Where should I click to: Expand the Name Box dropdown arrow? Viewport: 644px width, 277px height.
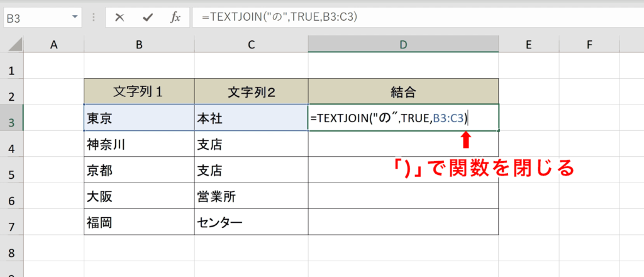coord(75,18)
